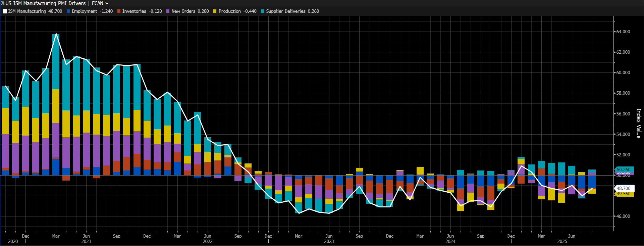Click the white line's peak near 64
This screenshot has width=644, height=246.
click(56, 34)
